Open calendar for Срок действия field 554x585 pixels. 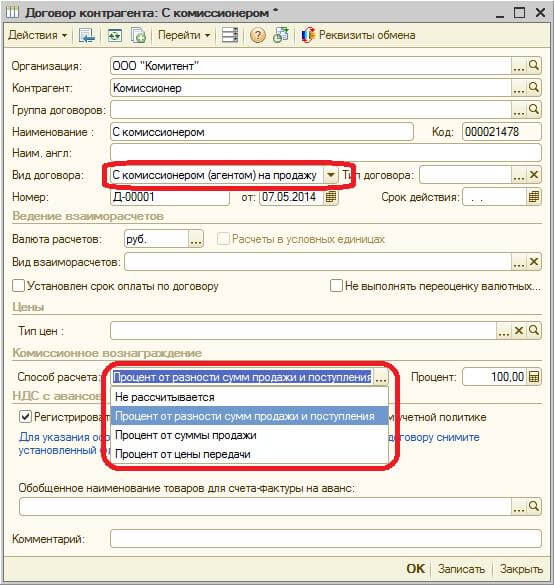533,197
